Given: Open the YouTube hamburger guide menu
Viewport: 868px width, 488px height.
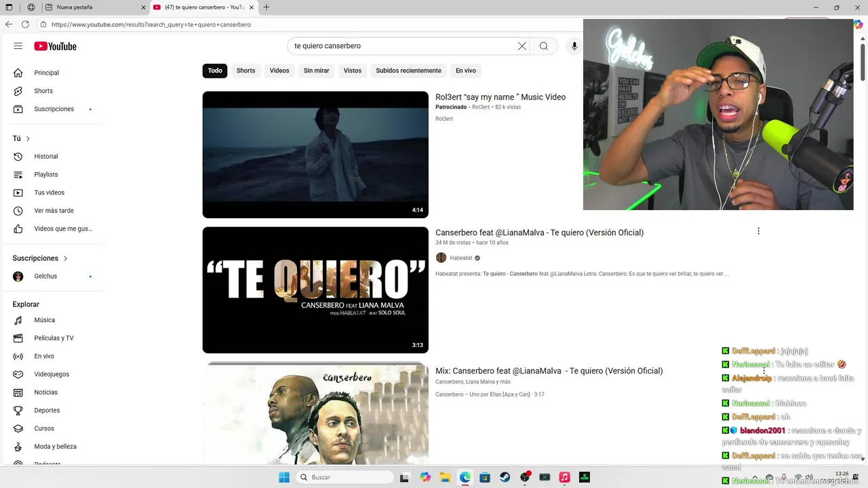Looking at the screenshot, I should [18, 46].
